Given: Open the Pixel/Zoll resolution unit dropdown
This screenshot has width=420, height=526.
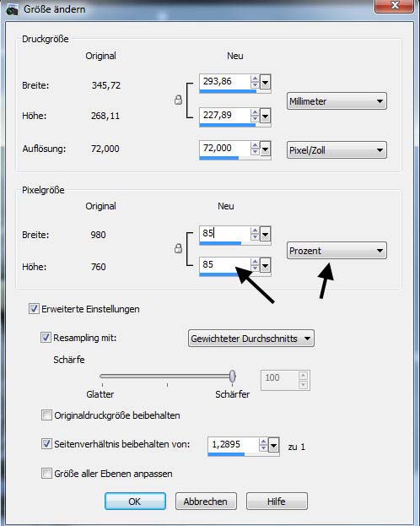Looking at the screenshot, I should (x=337, y=150).
